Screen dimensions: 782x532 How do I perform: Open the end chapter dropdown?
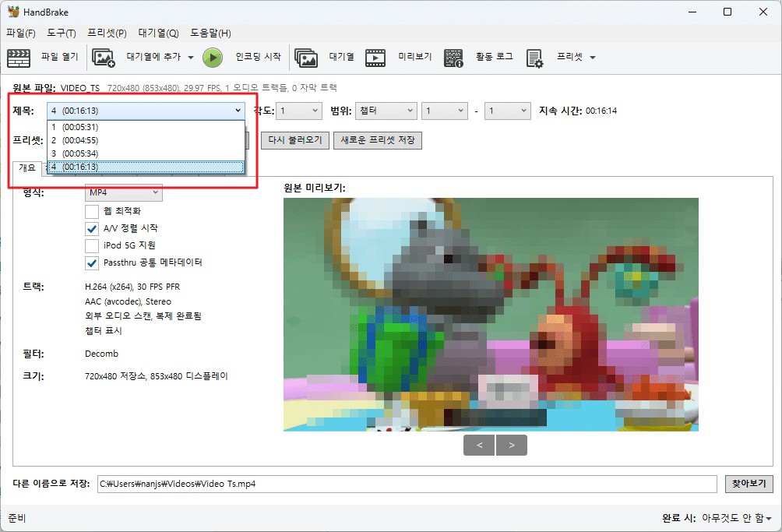(x=508, y=111)
